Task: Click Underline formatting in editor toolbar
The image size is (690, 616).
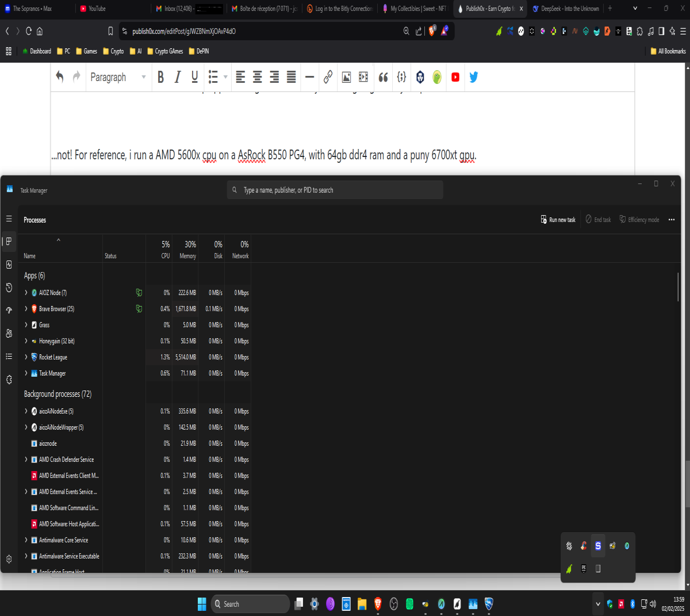Action: click(x=195, y=77)
